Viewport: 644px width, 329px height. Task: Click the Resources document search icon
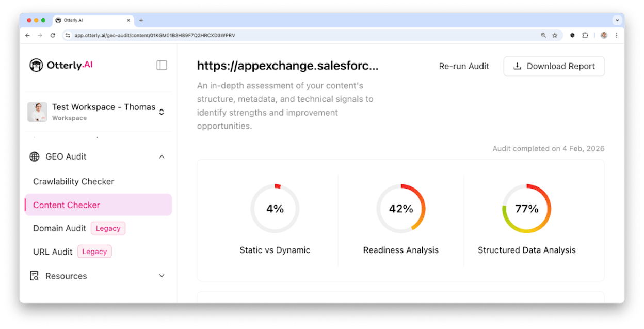click(x=35, y=276)
